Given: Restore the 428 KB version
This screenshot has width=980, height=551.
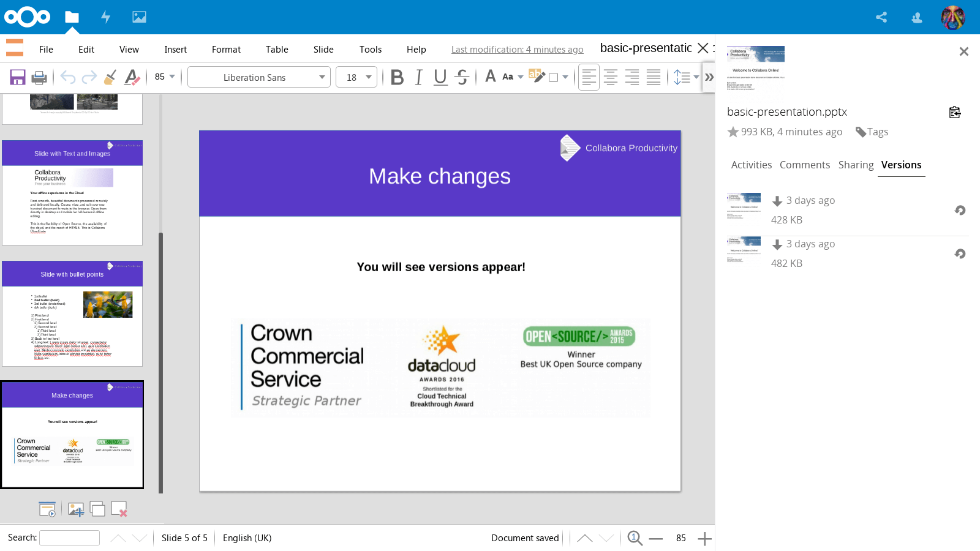Looking at the screenshot, I should tap(960, 210).
